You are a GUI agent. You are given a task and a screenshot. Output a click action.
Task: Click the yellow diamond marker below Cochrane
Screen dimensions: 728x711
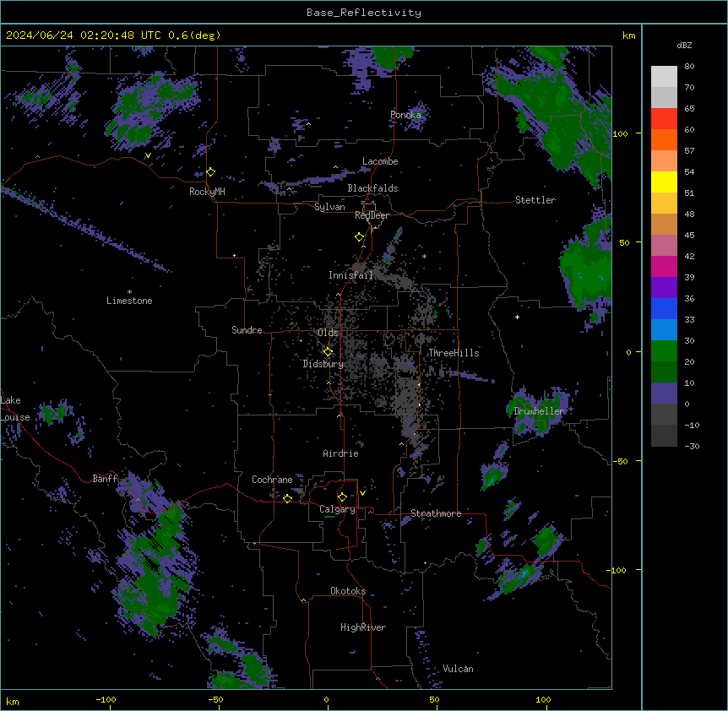287,498
